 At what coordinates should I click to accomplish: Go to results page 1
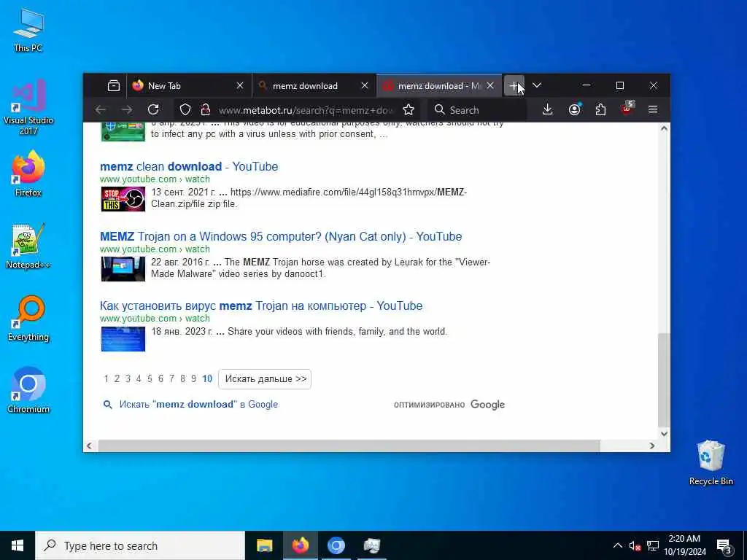(x=107, y=378)
